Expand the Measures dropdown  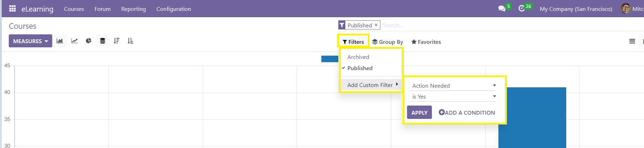(30, 41)
